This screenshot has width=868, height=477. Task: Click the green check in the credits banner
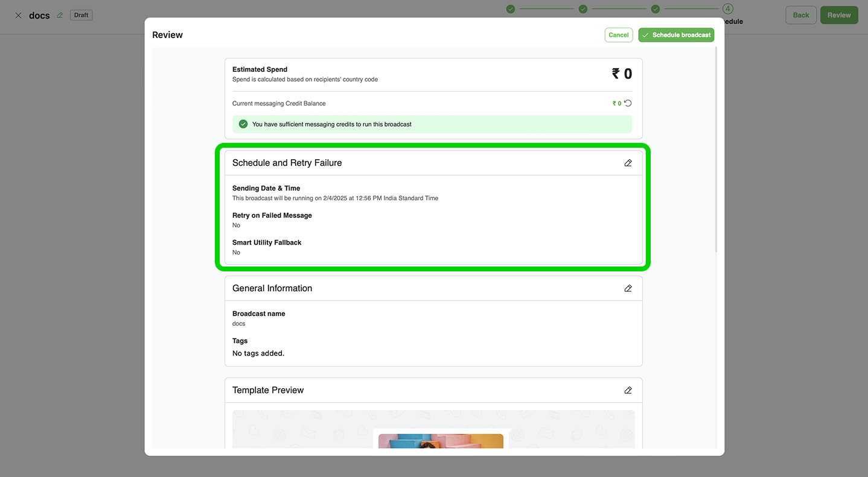[243, 124]
